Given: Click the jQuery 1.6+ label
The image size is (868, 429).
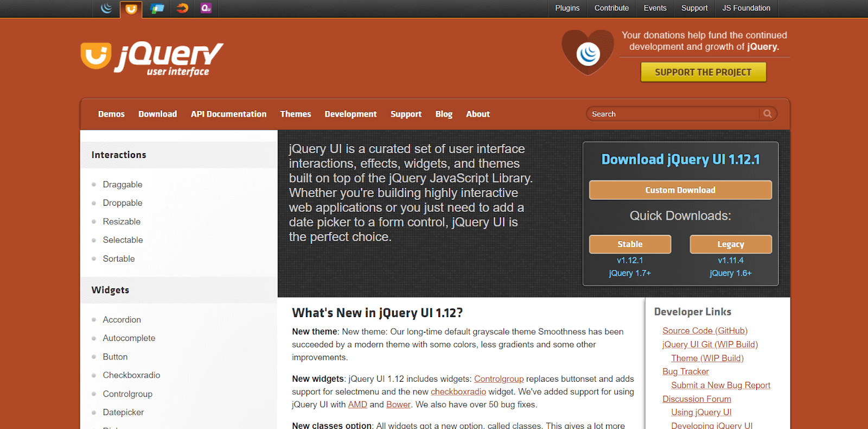Looking at the screenshot, I should (731, 273).
